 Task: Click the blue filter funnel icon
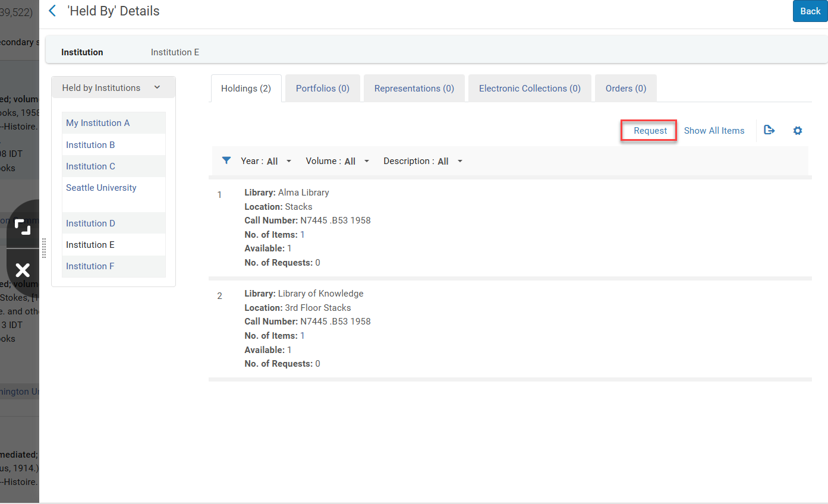(x=226, y=160)
